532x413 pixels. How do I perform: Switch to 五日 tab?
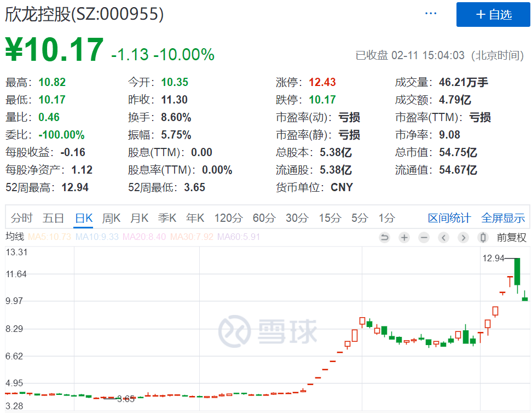pos(53,217)
